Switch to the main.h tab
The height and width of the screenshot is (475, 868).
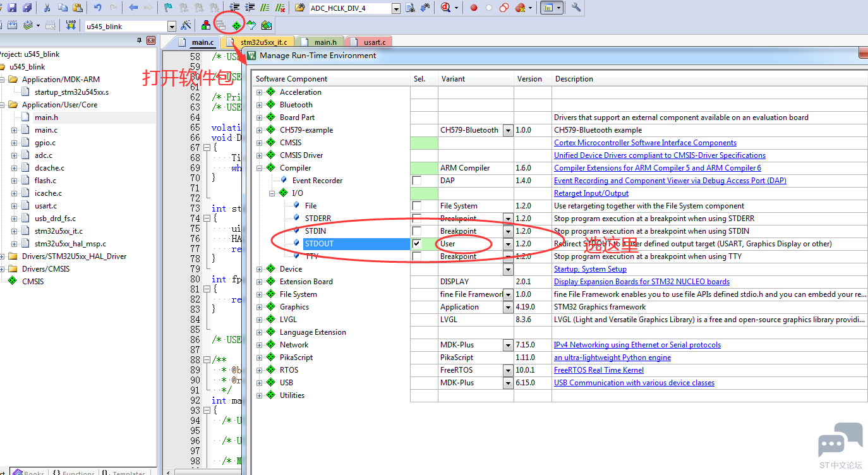[320, 42]
